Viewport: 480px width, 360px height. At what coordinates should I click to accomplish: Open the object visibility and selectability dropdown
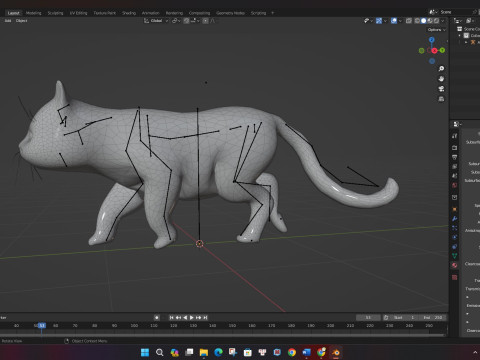(368, 21)
